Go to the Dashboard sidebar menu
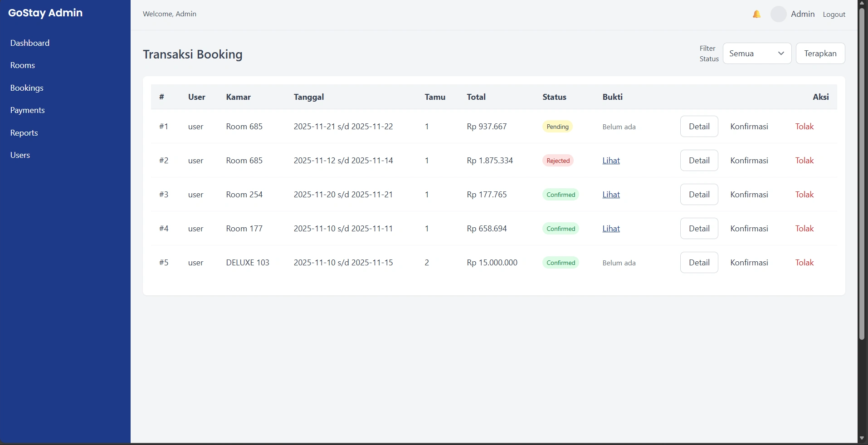This screenshot has height=445, width=868. 30,43
